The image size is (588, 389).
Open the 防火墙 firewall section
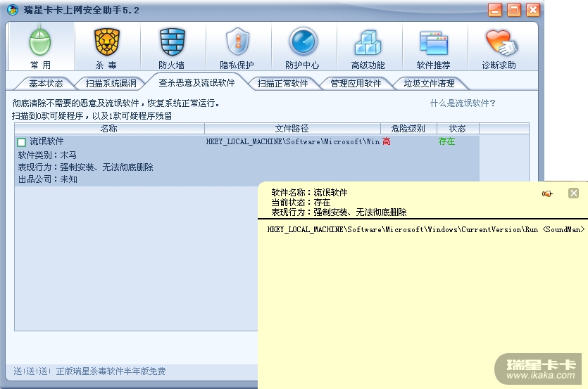(x=172, y=46)
